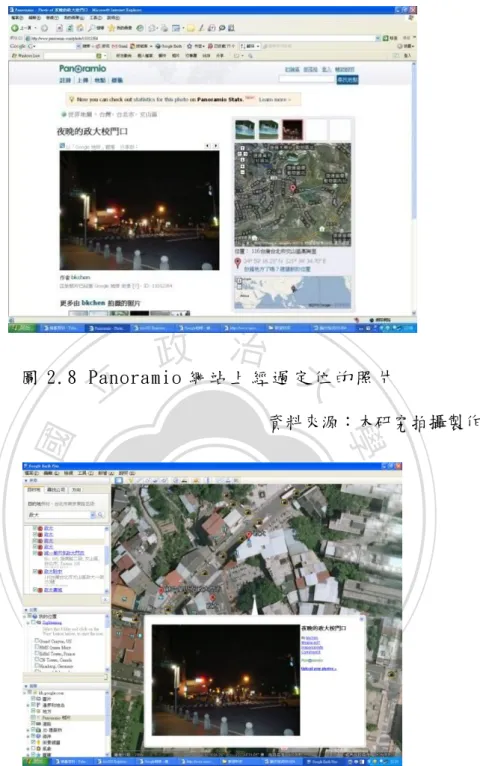Screen dimensions: 480x766
Task: Click the Panoramio logo
Action: pyautogui.click(x=83, y=68)
